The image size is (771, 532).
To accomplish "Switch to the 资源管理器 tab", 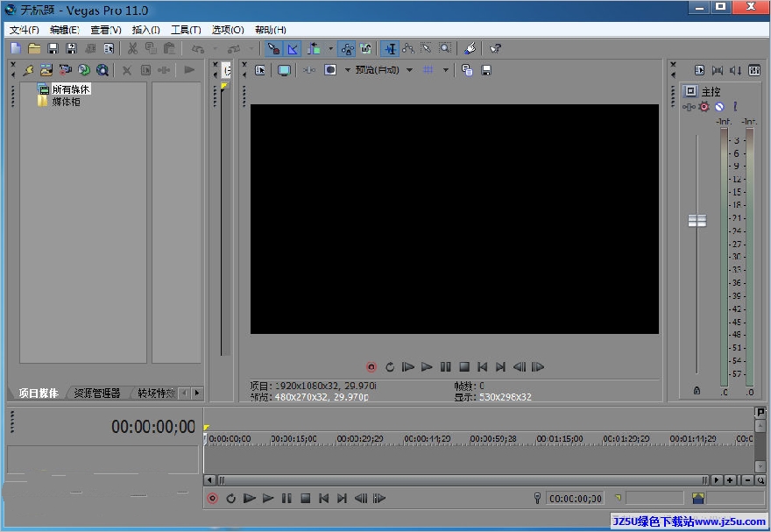I will (97, 393).
